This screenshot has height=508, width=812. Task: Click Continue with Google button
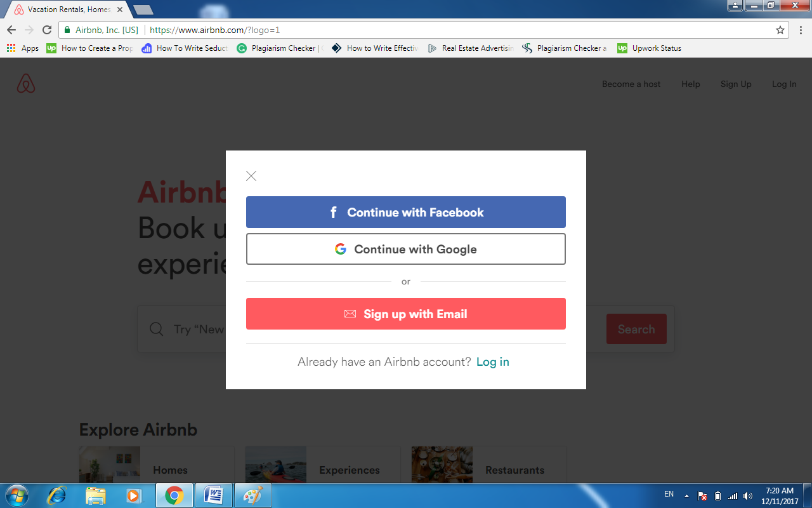(x=406, y=249)
